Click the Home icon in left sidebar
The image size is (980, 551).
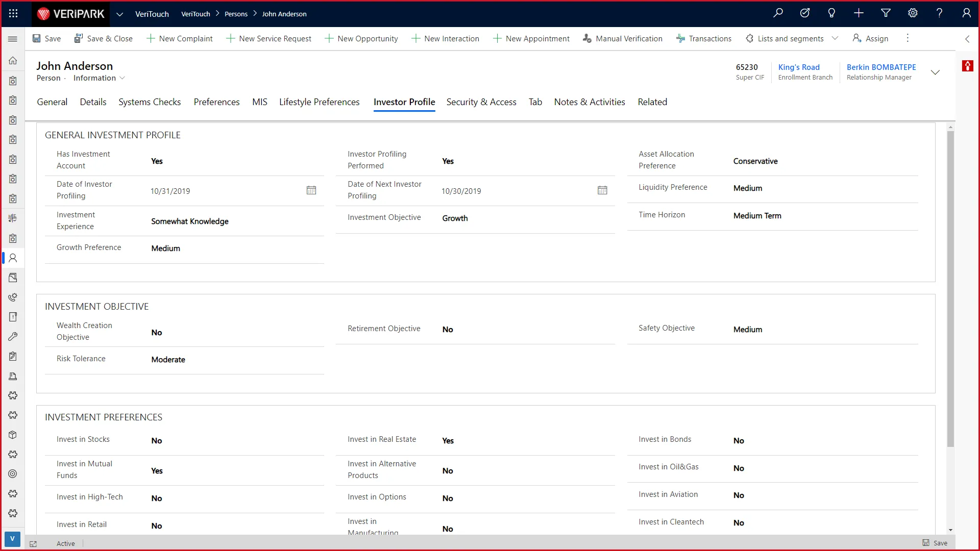click(13, 61)
